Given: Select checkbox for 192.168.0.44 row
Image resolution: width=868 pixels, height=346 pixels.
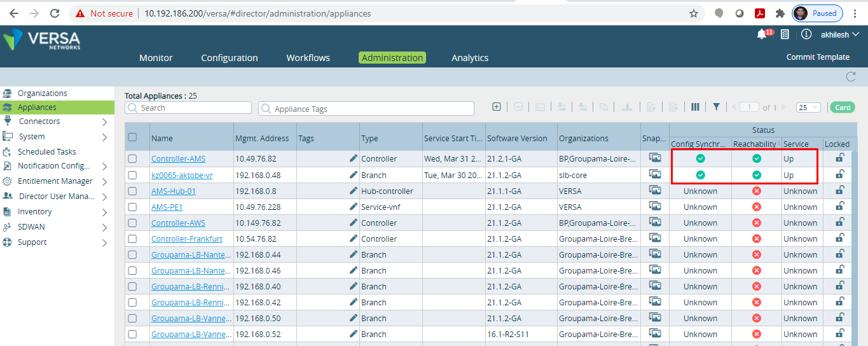Looking at the screenshot, I should pos(132,254).
